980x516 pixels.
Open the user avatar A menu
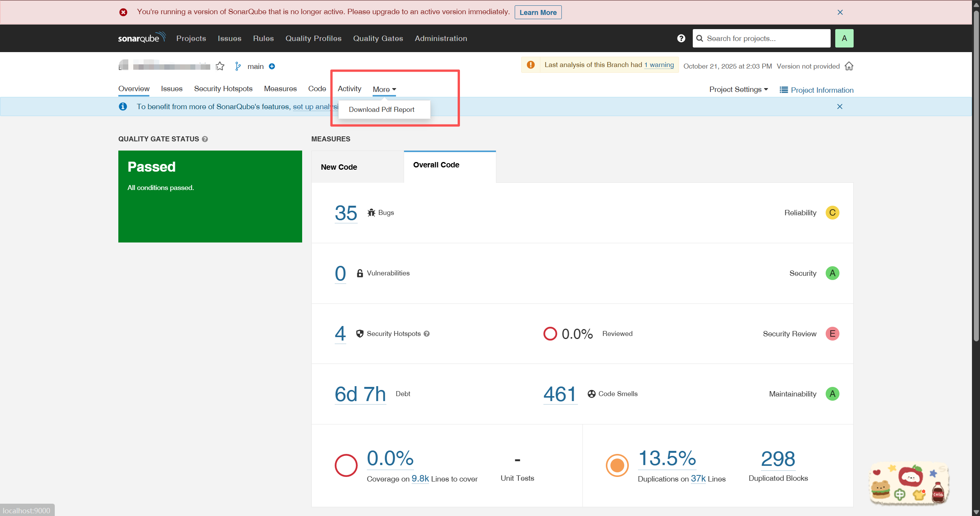[844, 38]
